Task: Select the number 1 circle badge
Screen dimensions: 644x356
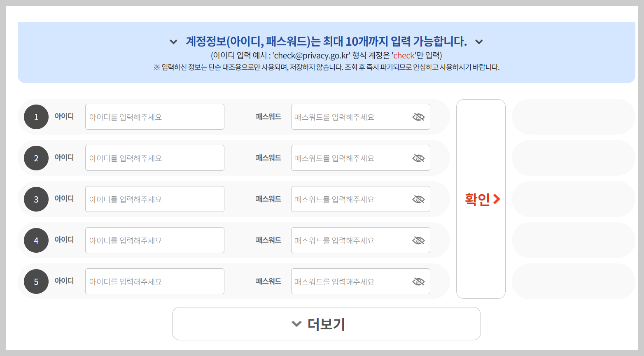Action: 36,116
